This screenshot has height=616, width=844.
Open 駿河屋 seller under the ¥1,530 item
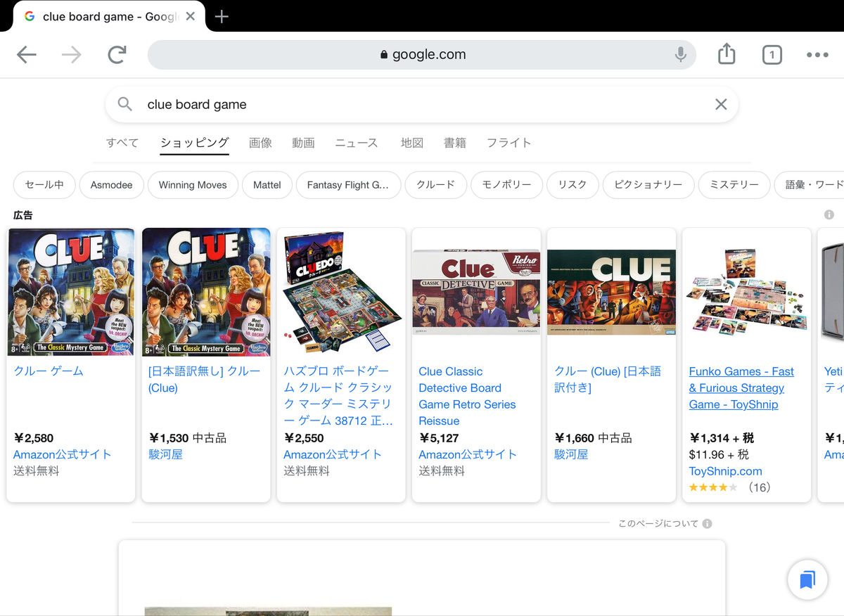tap(165, 455)
